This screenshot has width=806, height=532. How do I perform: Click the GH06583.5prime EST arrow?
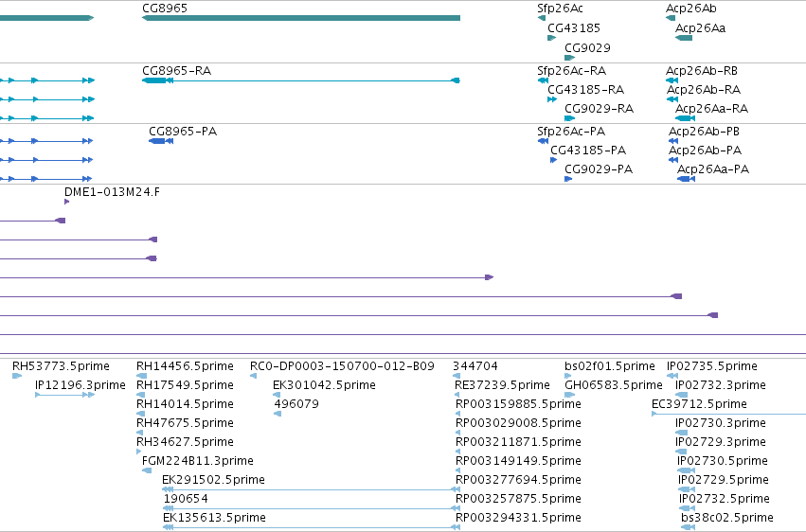click(569, 395)
